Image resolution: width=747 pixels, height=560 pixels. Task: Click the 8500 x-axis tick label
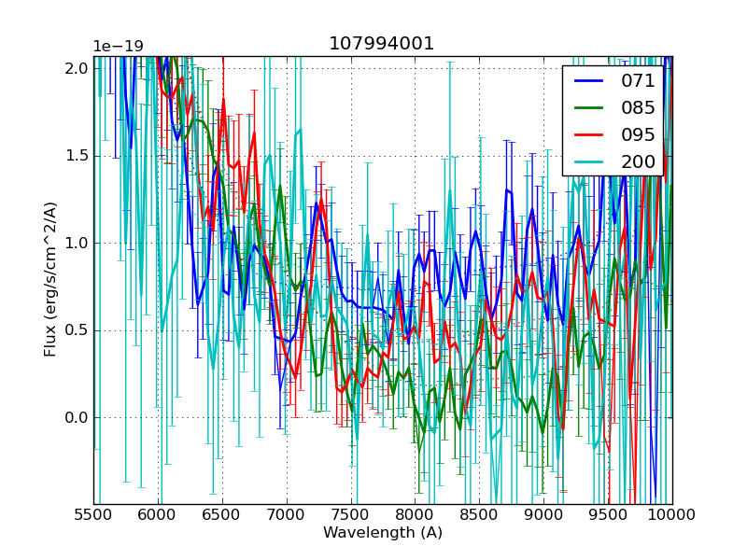(x=479, y=515)
